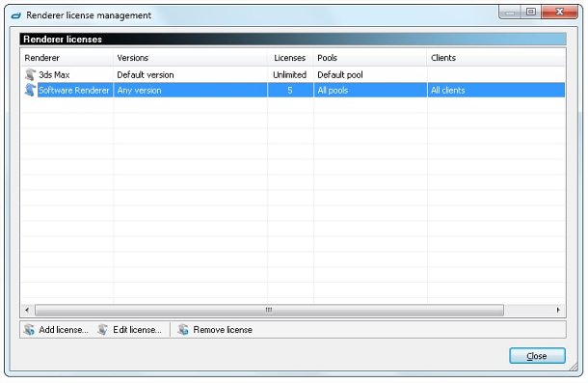The width and height of the screenshot is (588, 383).
Task: Click the Unlimited licenses cell
Action: [290, 74]
